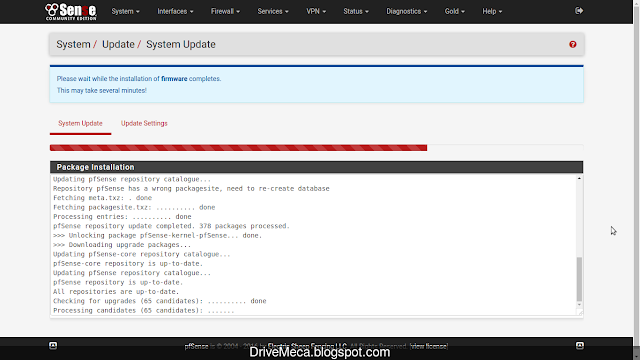
Task: Open the Diagnostics menu
Action: coord(407,11)
